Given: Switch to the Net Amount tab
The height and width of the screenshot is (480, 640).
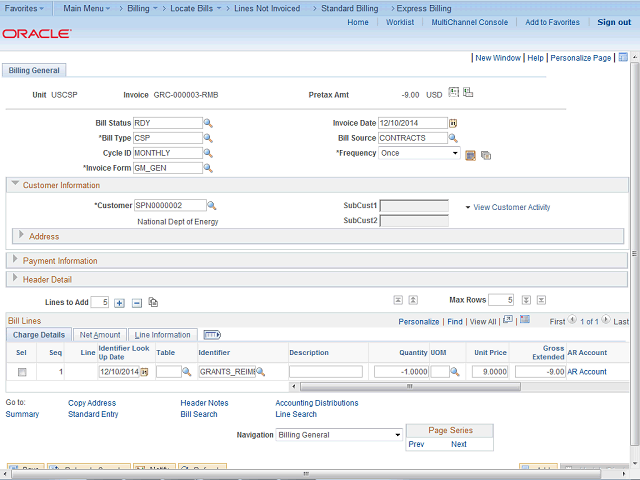Looking at the screenshot, I should pyautogui.click(x=100, y=335).
